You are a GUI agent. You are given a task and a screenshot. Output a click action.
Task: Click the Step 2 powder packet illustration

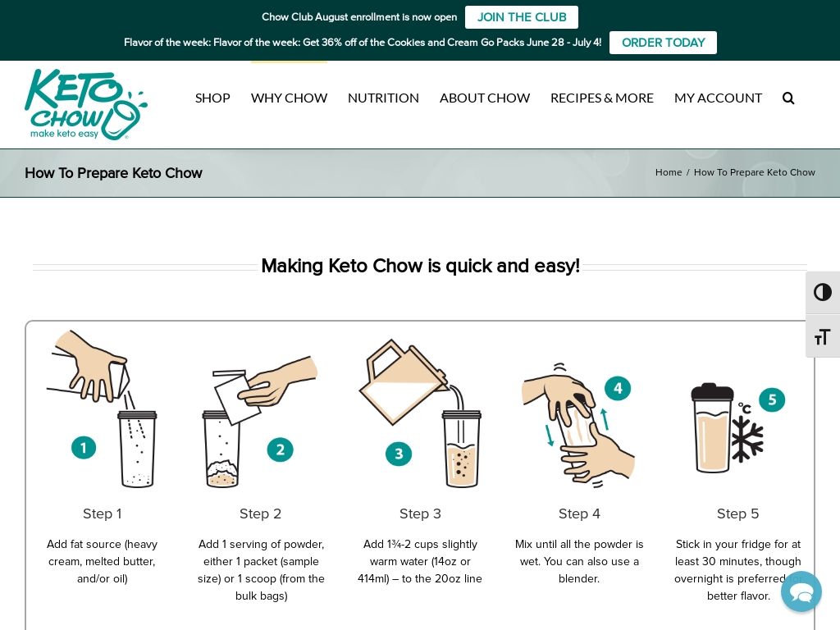coord(260,421)
